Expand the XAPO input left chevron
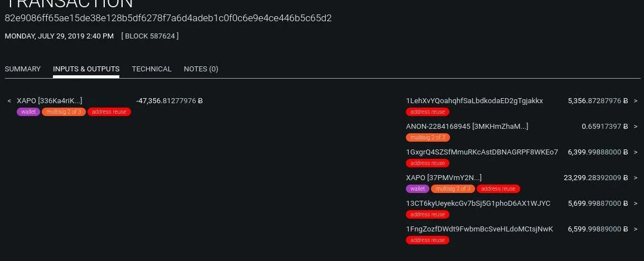 click(9, 101)
